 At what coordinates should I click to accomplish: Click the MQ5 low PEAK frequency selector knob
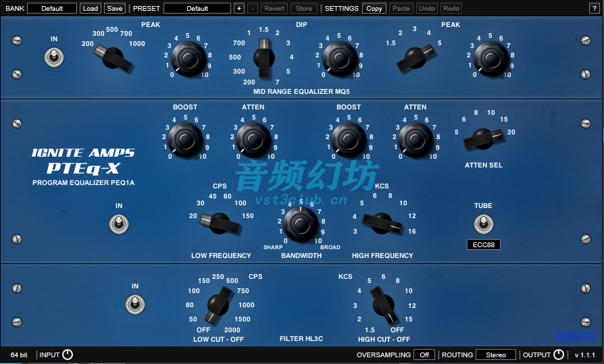[x=113, y=58]
